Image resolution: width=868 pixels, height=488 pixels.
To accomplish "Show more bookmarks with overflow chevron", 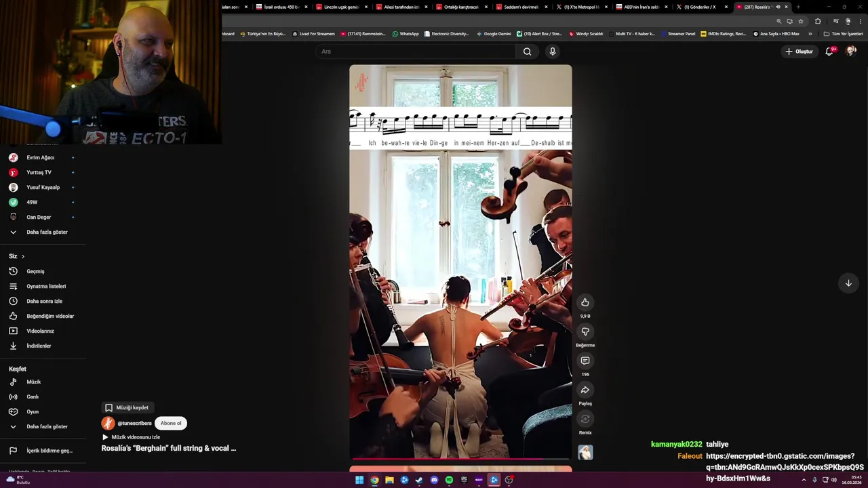I will [810, 34].
